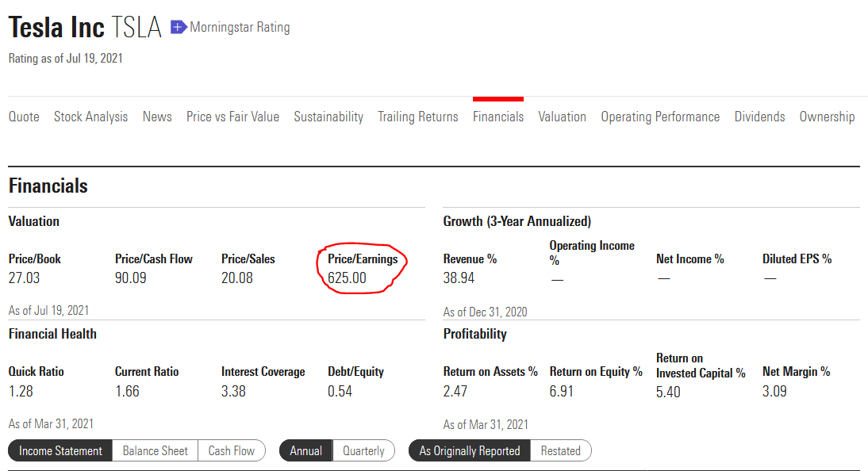This screenshot has width=868, height=471.
Task: Click the Return on Equity value 6.91
Action: point(561,391)
